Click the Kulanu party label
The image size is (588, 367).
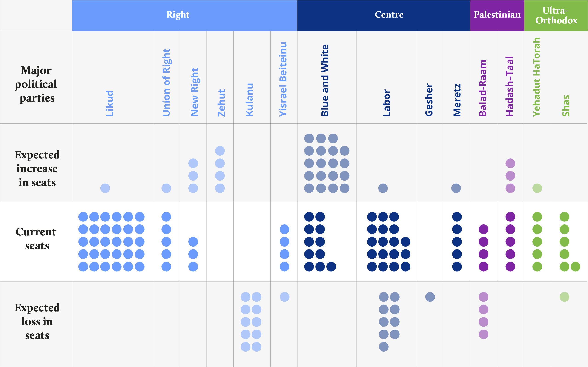point(250,100)
